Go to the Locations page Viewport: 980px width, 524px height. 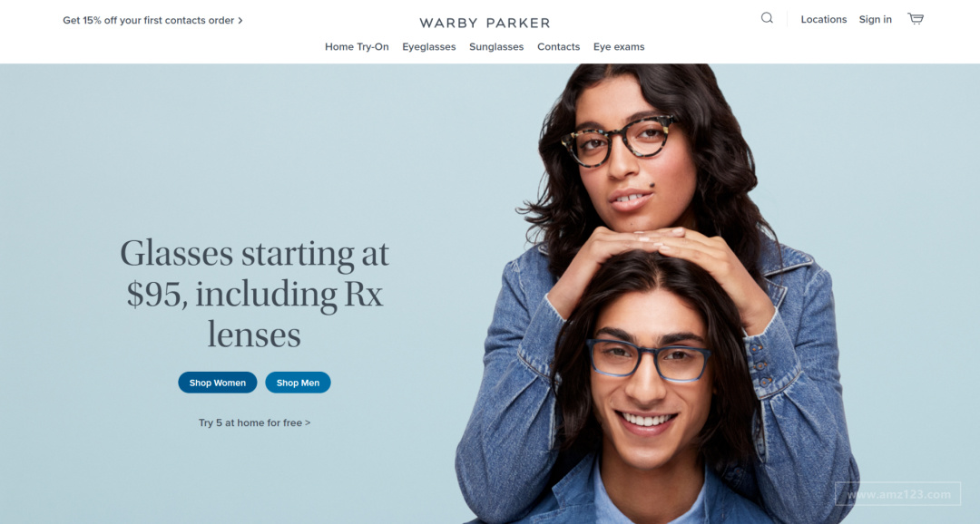824,19
